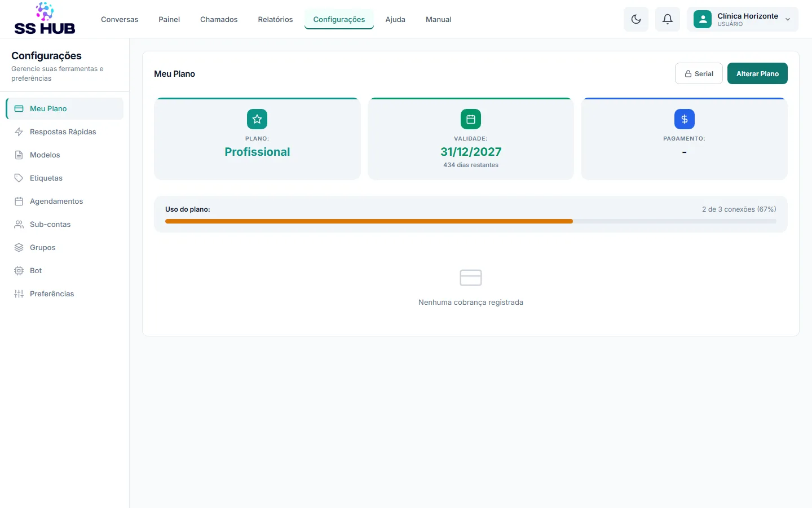The image size is (812, 508).
Task: Click the Meu Plano section heading
Action: pyautogui.click(x=175, y=73)
